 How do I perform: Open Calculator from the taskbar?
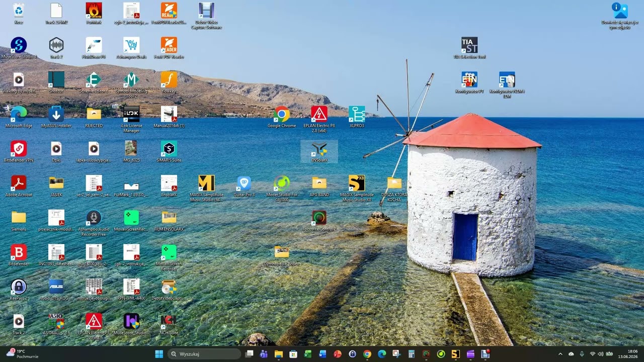(x=411, y=354)
